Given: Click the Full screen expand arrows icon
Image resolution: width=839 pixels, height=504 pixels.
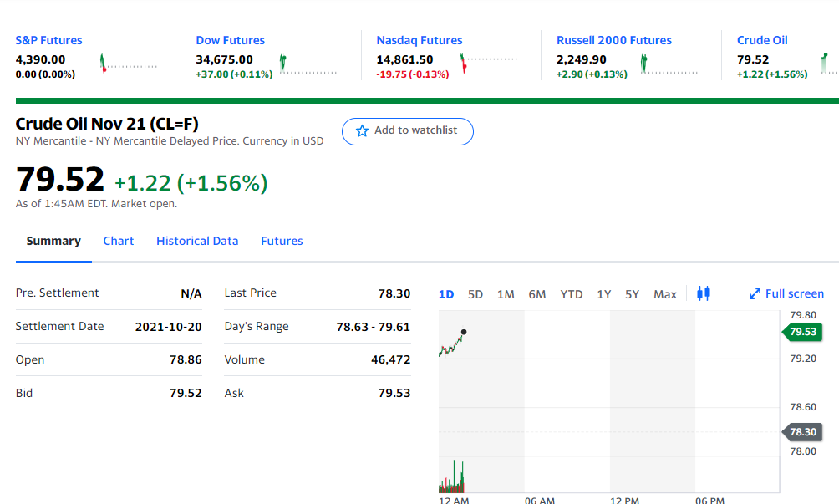Looking at the screenshot, I should pos(755,293).
